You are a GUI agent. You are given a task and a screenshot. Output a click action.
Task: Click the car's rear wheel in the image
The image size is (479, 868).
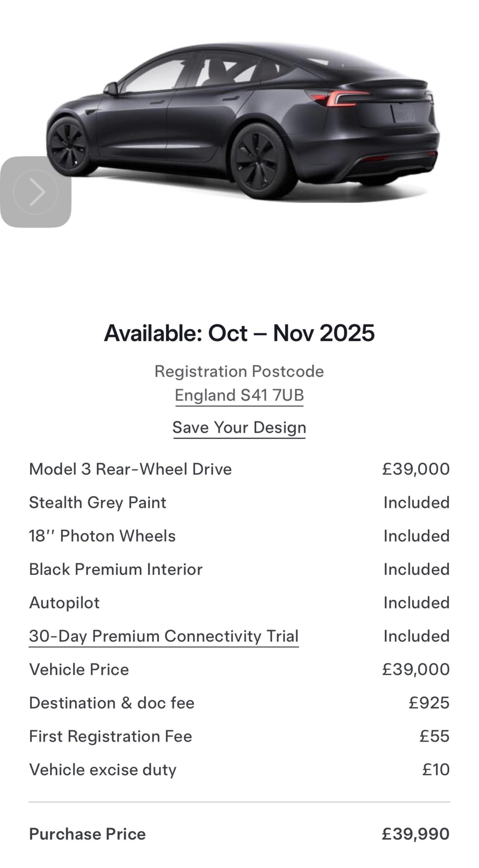point(259,161)
